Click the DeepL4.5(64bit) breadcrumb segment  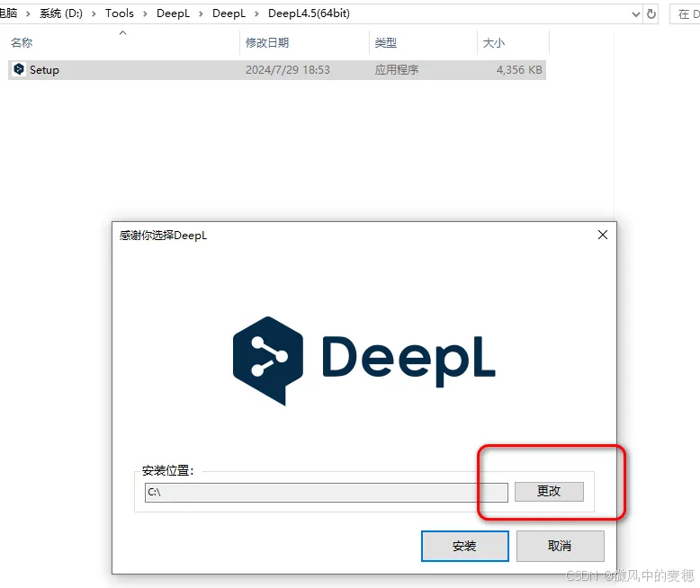309,13
